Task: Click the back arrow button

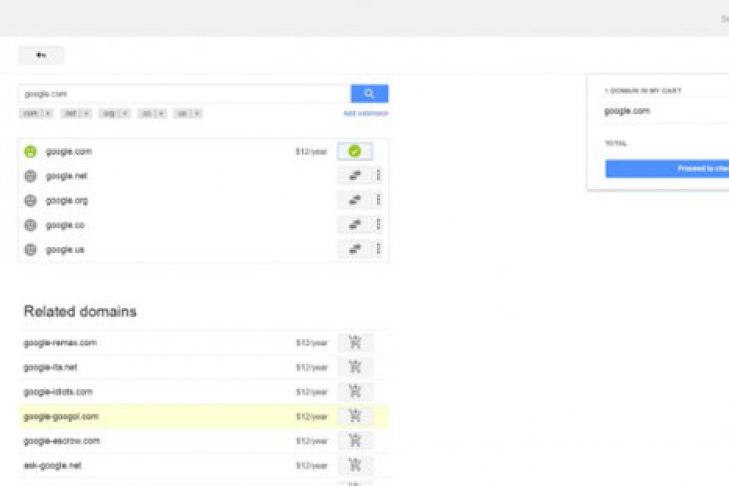Action: click(x=41, y=55)
